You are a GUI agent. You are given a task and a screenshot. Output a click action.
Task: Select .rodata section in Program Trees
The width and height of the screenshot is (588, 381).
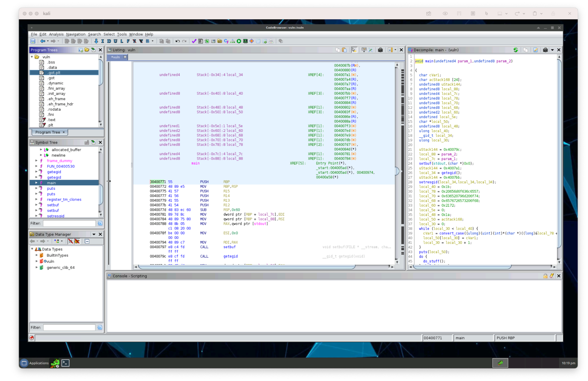(54, 109)
